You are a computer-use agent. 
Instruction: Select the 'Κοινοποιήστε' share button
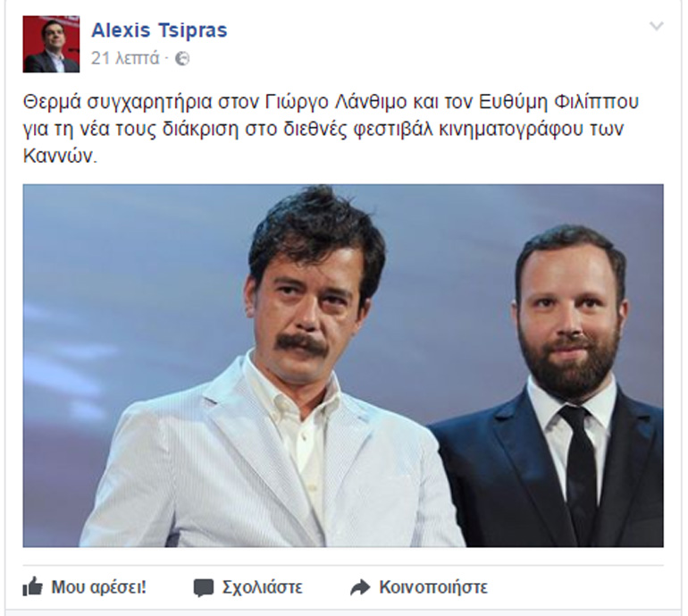[433, 587]
